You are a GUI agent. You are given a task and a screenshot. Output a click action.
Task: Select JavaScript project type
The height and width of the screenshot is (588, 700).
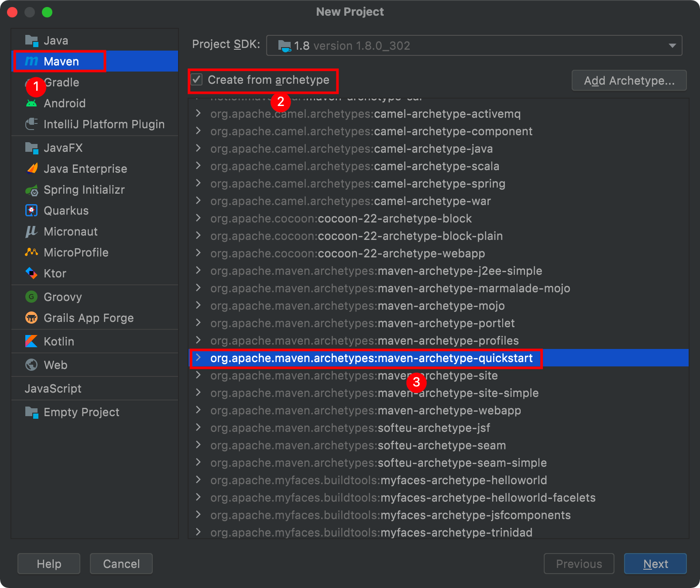[95, 389]
